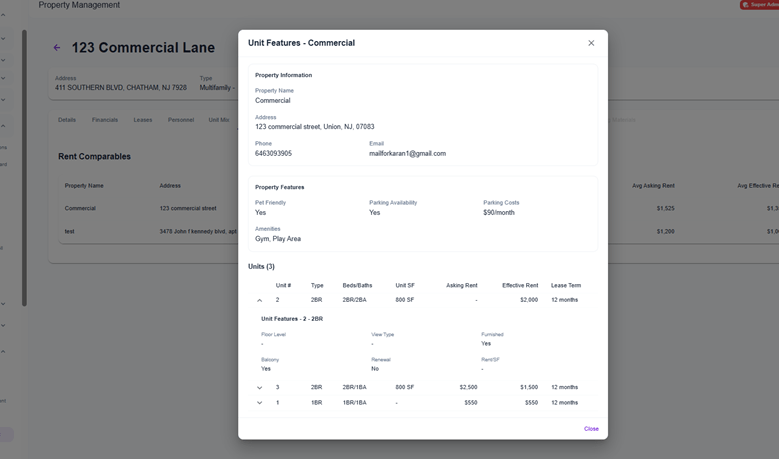Collapse the expanded unit 2 row

pos(259,300)
